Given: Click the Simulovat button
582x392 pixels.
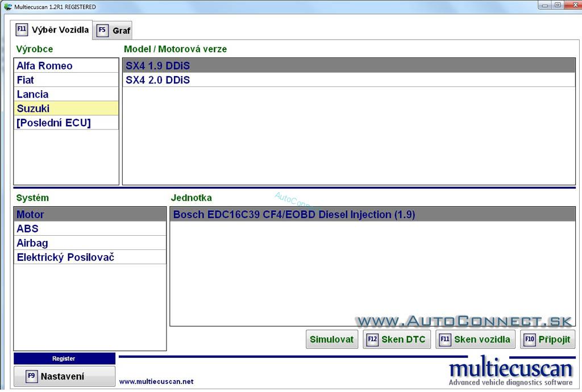Looking at the screenshot, I should tap(332, 339).
